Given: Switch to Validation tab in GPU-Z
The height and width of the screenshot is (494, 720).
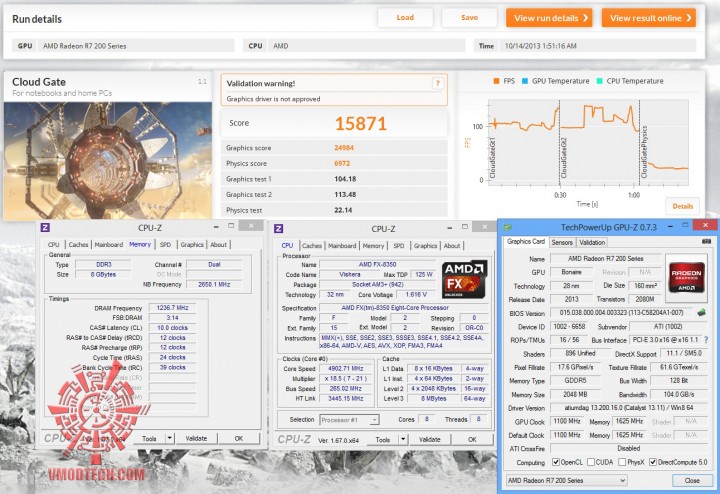Looking at the screenshot, I should (592, 242).
